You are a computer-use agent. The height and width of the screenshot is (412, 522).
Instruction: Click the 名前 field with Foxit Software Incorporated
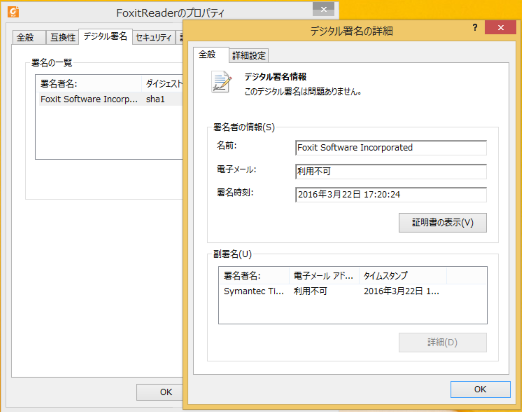click(x=391, y=148)
